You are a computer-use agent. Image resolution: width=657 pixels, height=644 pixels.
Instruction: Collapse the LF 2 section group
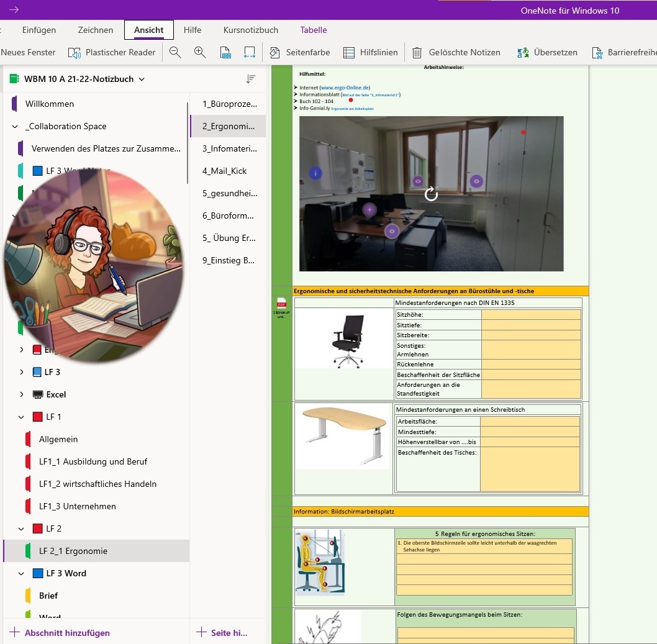tap(21, 528)
